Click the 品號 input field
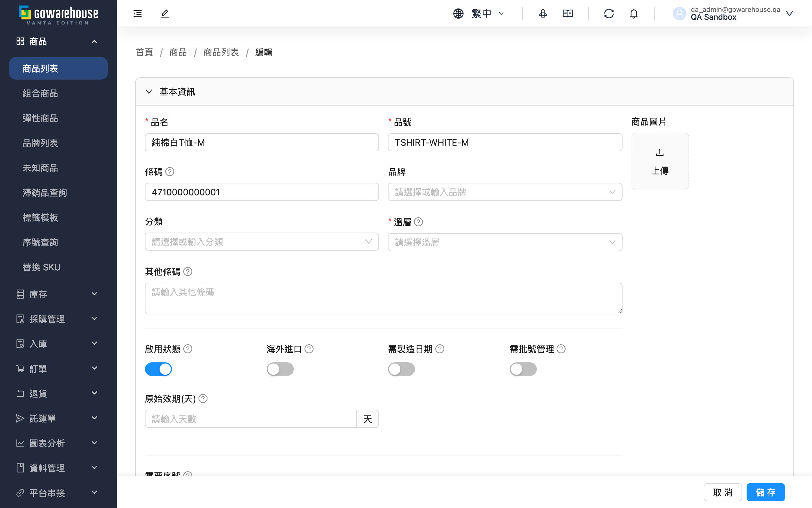This screenshot has height=508, width=812. [505, 142]
